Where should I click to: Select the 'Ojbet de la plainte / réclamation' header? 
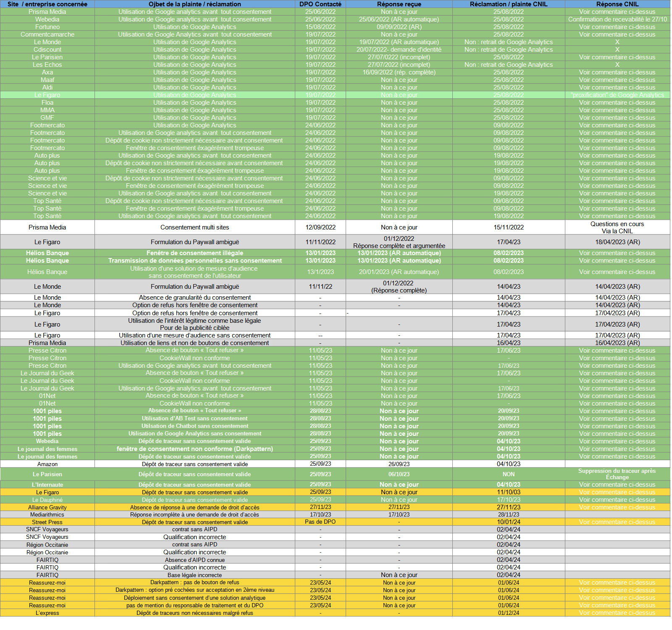(195, 4)
